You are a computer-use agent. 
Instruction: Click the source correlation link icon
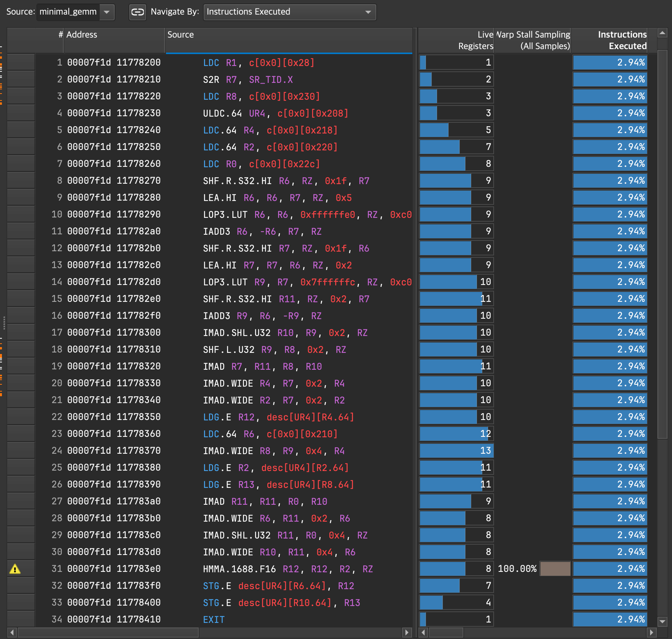[x=137, y=12]
